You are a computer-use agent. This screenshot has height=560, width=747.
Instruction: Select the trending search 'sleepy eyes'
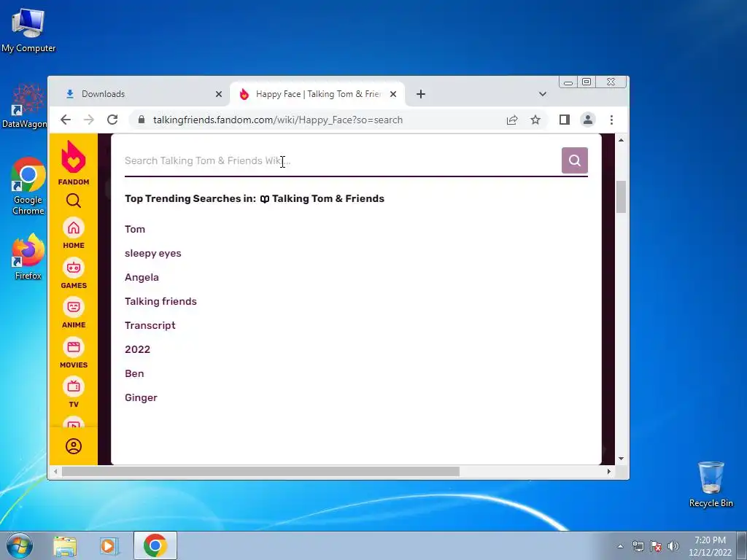coord(153,253)
